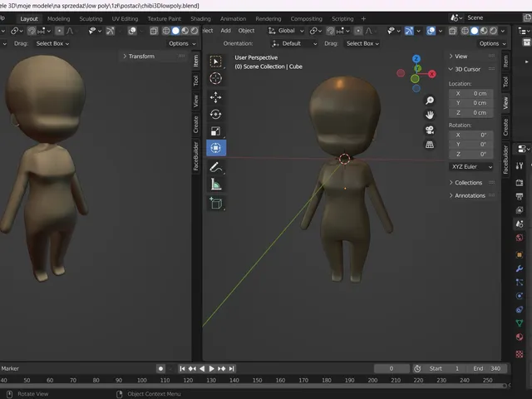Screen dimensions: 532x399
Task: Open the XYZ Euler rotation mode dropdown
Action: tap(471, 166)
